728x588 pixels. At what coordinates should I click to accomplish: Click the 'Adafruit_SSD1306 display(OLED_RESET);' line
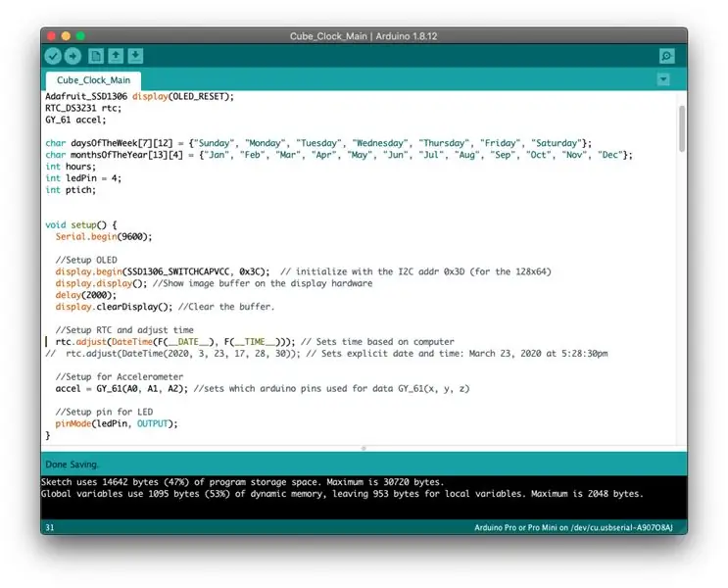(x=139, y=97)
